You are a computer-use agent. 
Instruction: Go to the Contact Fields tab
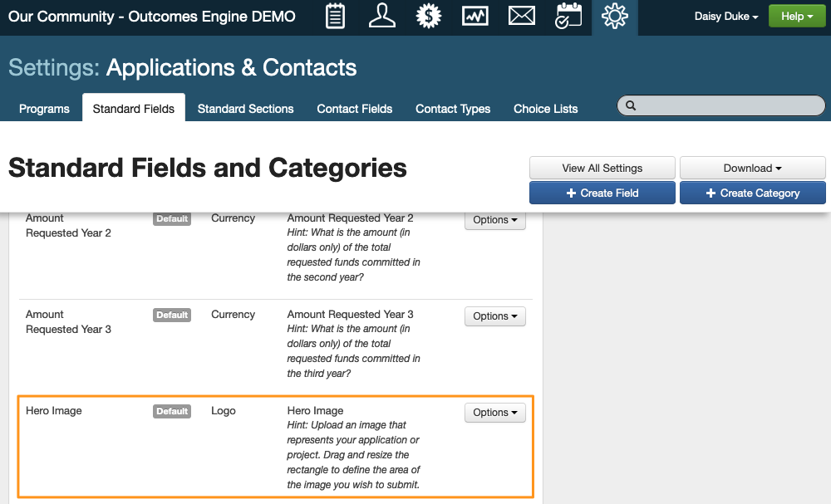click(x=354, y=109)
